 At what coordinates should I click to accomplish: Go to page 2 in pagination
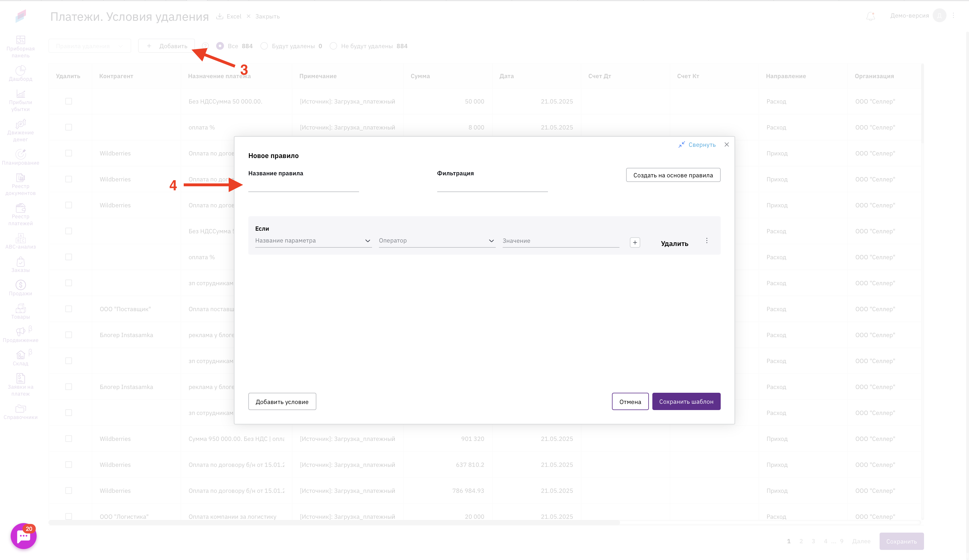coord(801,542)
